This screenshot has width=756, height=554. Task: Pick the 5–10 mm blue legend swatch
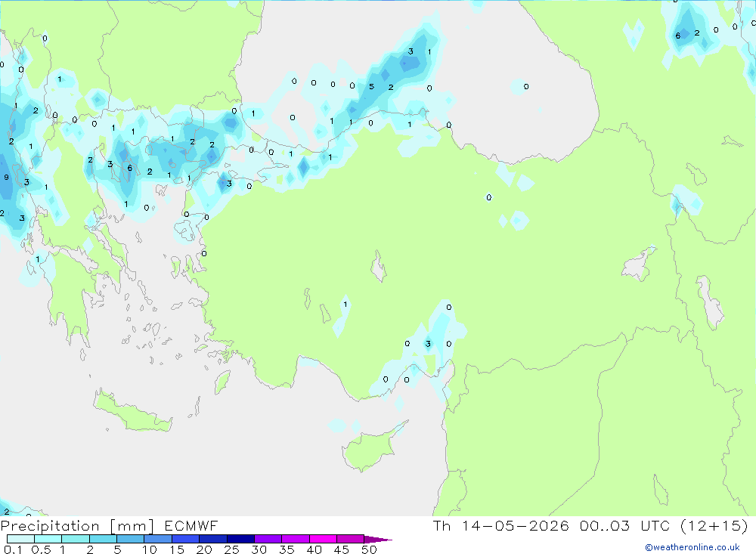[x=130, y=539]
